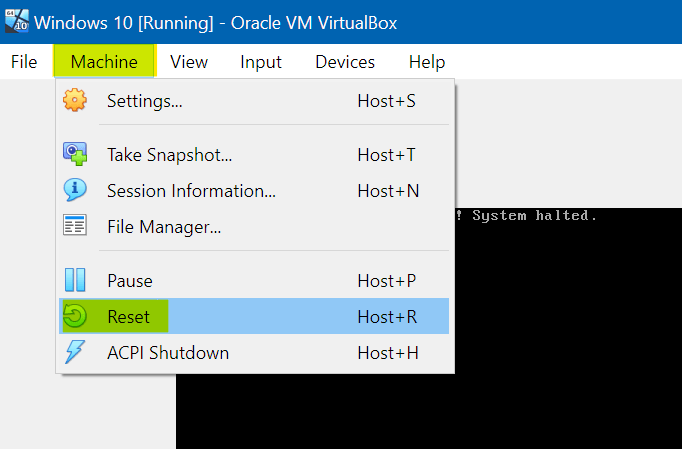
Task: Click the VirtualBox window title icon
Action: [17, 21]
